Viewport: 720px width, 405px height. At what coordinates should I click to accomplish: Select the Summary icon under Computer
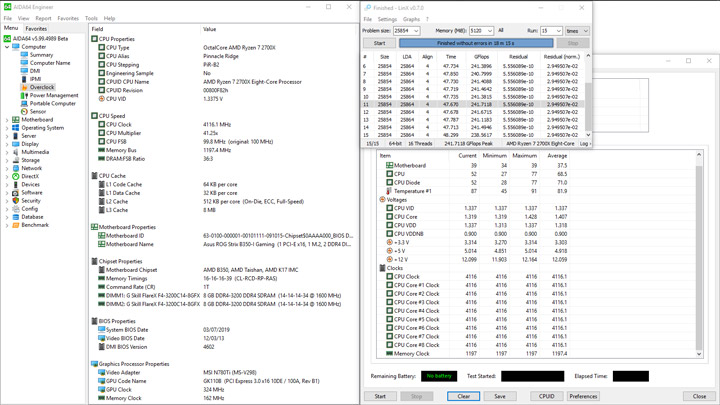(24, 55)
